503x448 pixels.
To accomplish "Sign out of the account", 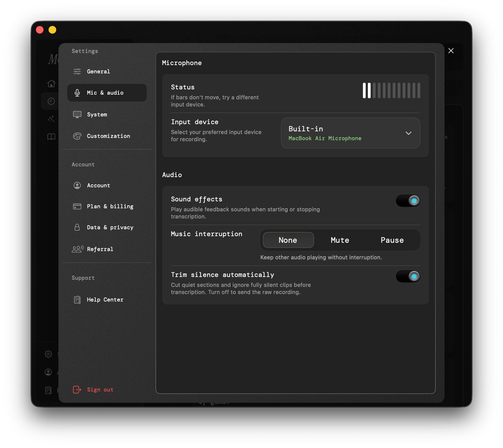I will tap(100, 390).
